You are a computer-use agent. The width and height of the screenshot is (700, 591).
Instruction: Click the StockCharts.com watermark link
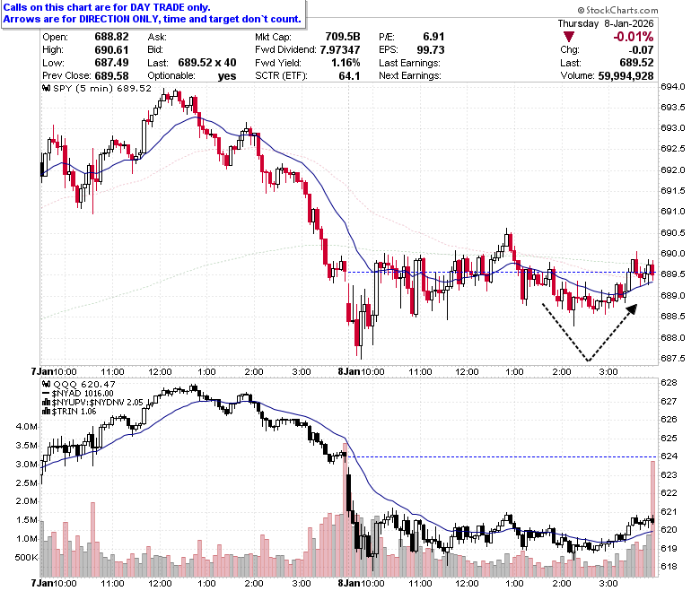(617, 10)
